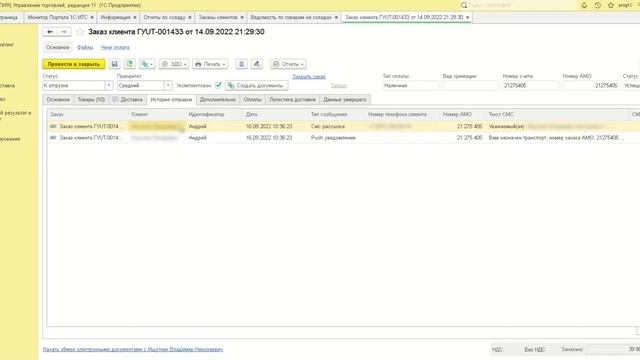
Task: Switch to the Дополнительно tab
Action: coord(218,100)
